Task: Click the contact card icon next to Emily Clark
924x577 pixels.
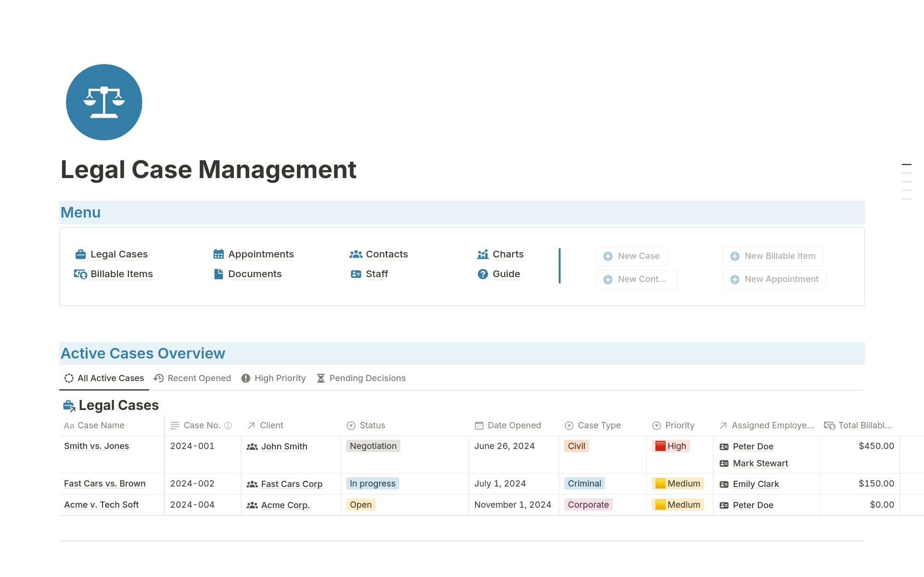Action: 724,484
